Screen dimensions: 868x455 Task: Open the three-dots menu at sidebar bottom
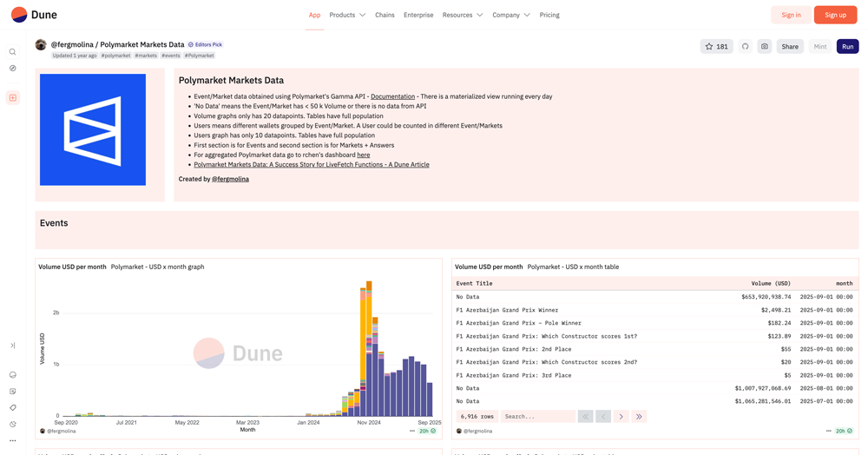[13, 440]
